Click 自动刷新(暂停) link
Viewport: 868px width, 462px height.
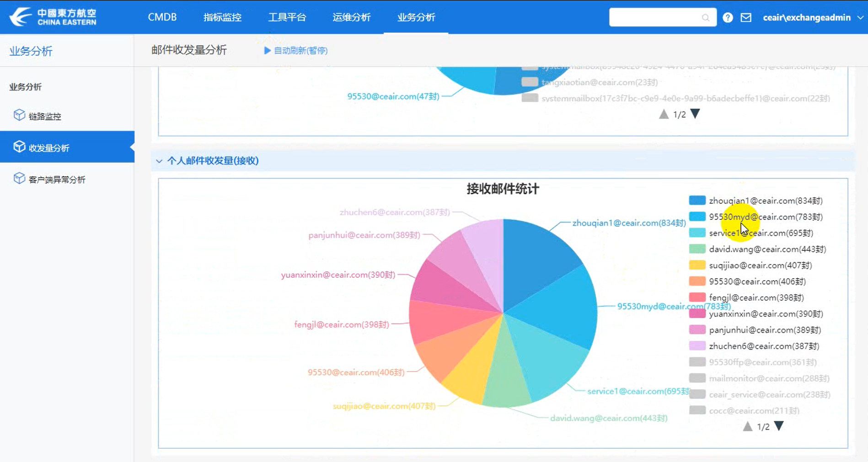(x=300, y=50)
